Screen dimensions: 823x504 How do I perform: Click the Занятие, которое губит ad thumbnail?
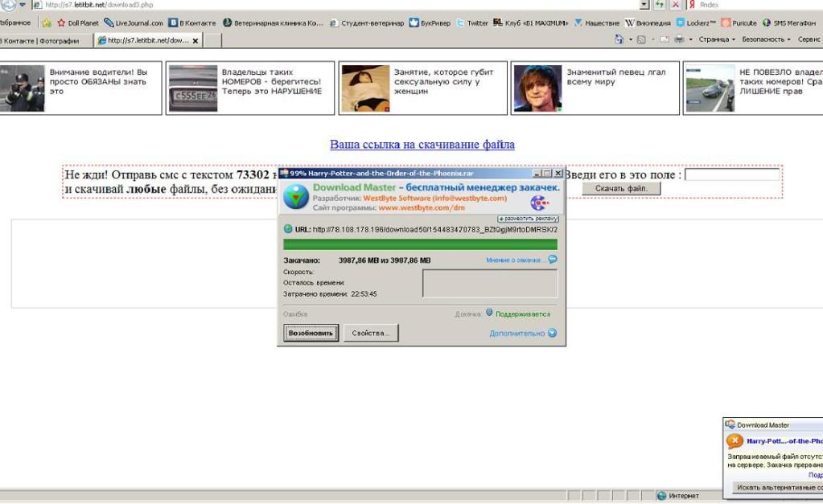[365, 88]
